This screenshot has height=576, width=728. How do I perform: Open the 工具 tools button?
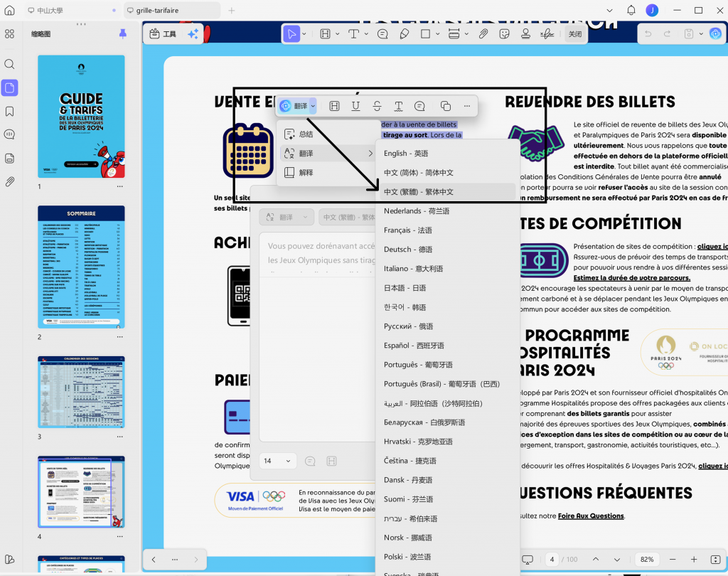(163, 34)
